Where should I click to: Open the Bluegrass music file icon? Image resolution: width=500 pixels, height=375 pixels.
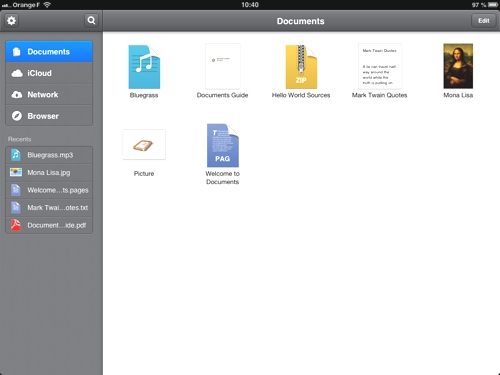tap(144, 67)
